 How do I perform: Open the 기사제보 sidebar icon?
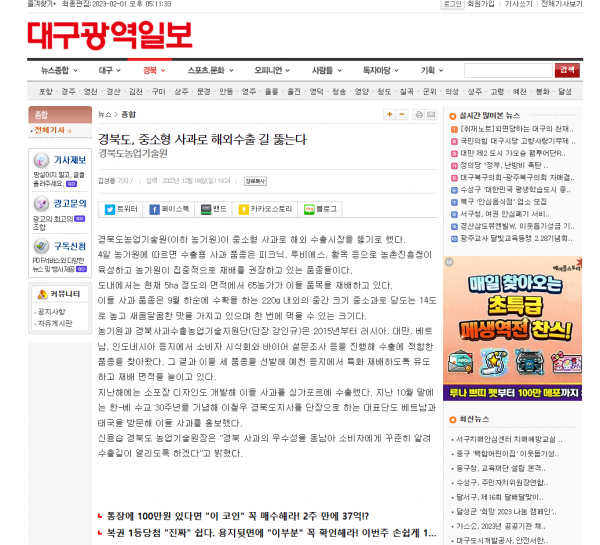coord(41,160)
